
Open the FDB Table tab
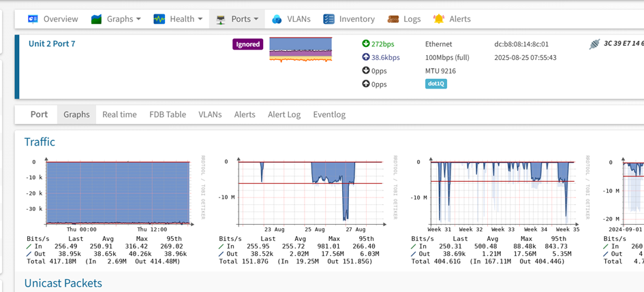pos(168,114)
